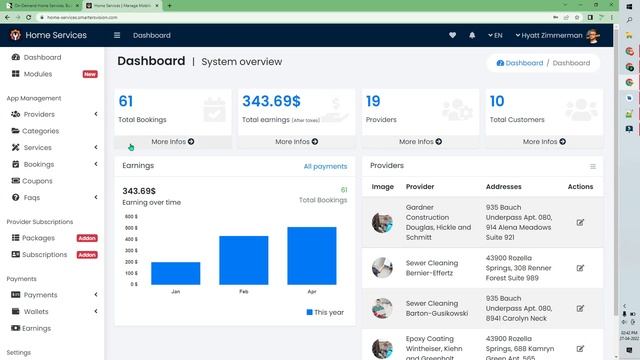
Task: Click the Apr bar in earnings chart
Action: coord(312,256)
